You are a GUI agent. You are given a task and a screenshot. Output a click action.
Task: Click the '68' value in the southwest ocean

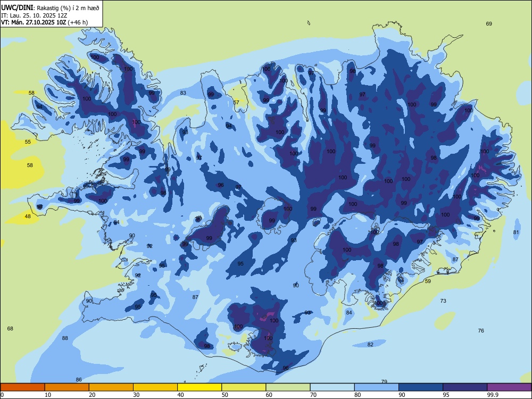click(x=10, y=328)
